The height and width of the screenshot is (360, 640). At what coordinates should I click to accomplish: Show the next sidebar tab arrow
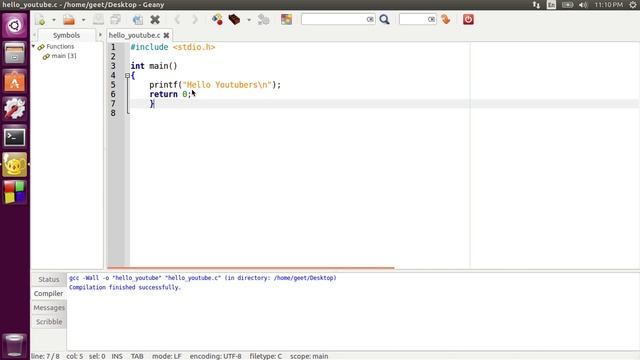(x=100, y=35)
